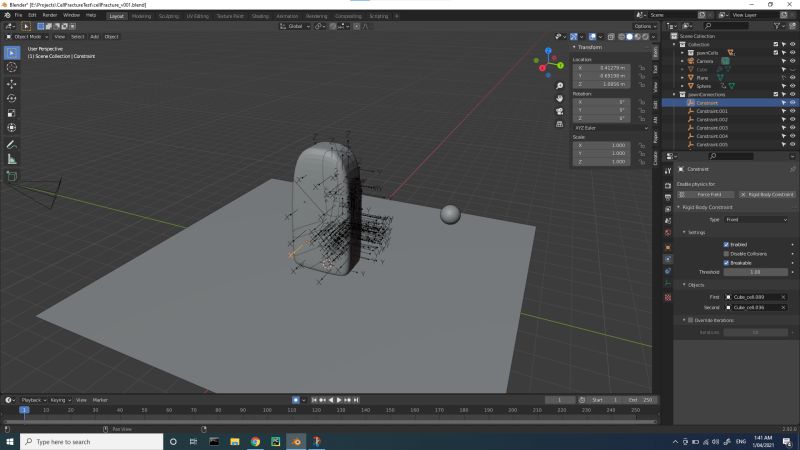Jump to the timeline end frame
This screenshot has height=450, width=800.
click(x=356, y=400)
